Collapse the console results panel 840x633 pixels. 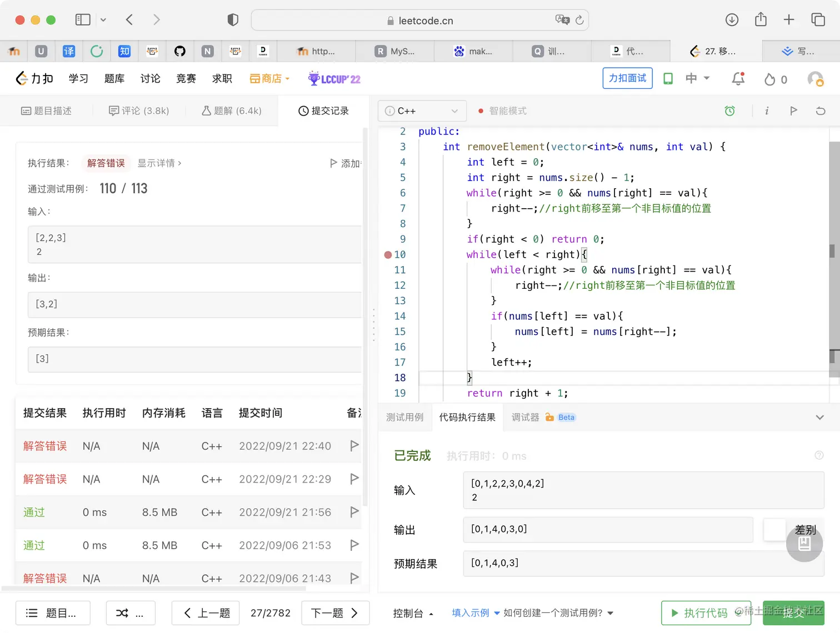pos(819,418)
